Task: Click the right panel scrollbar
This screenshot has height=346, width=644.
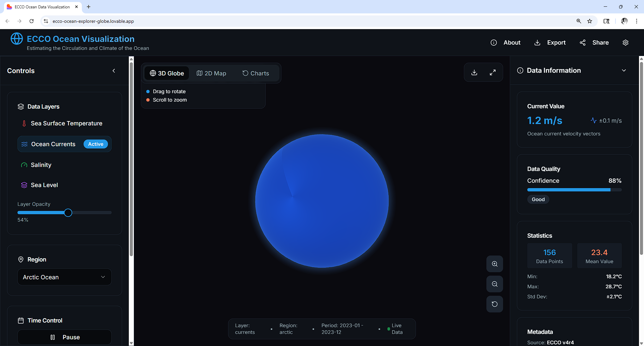Action: [x=641, y=158]
